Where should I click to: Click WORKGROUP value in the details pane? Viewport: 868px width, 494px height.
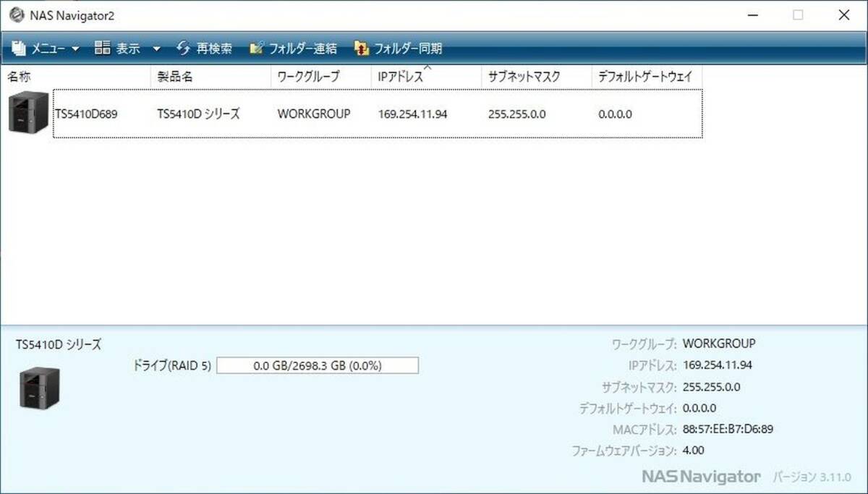coord(719,344)
